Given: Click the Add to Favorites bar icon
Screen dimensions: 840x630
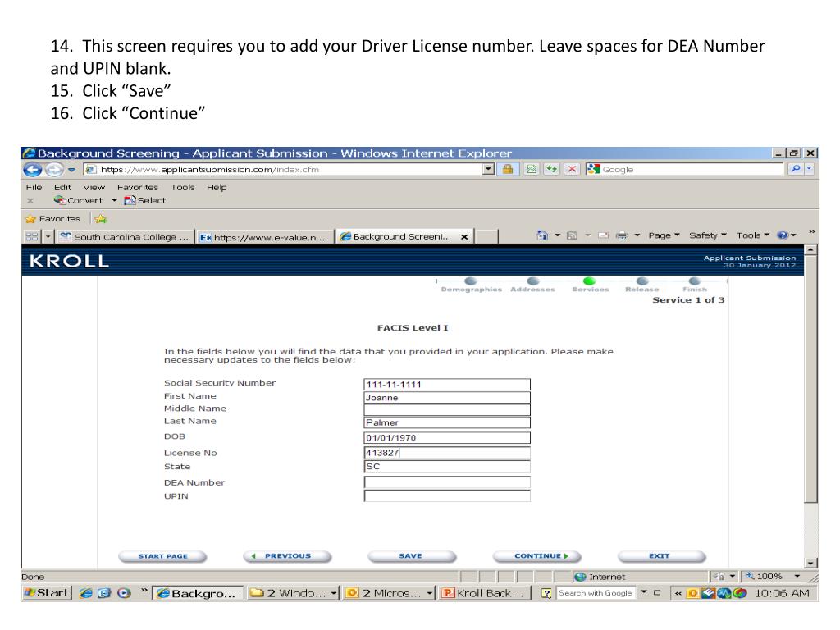Looking at the screenshot, I should pos(101,218).
